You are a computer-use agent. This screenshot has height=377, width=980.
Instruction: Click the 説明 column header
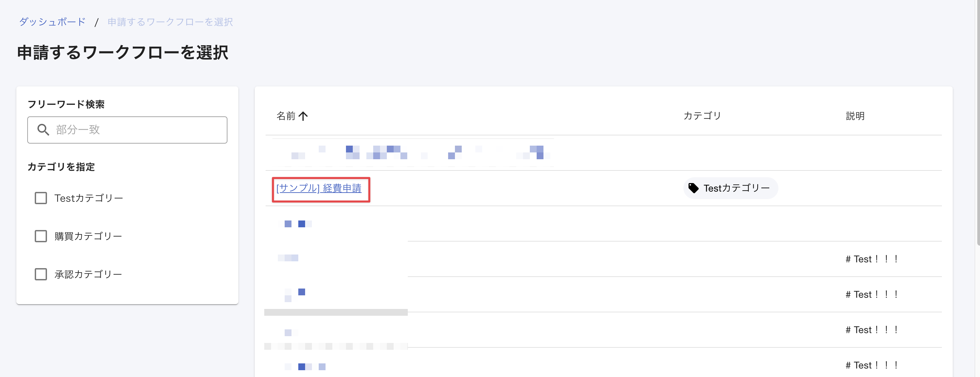click(x=855, y=116)
